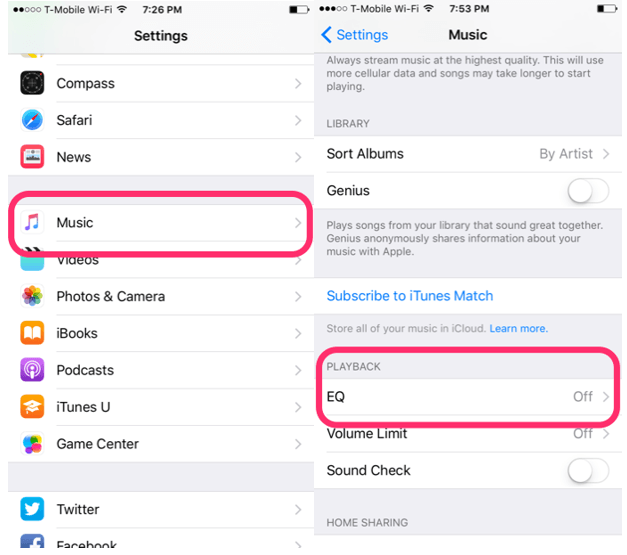Open Volume Limit Off chevron
The image size is (627, 555).
click(x=606, y=433)
